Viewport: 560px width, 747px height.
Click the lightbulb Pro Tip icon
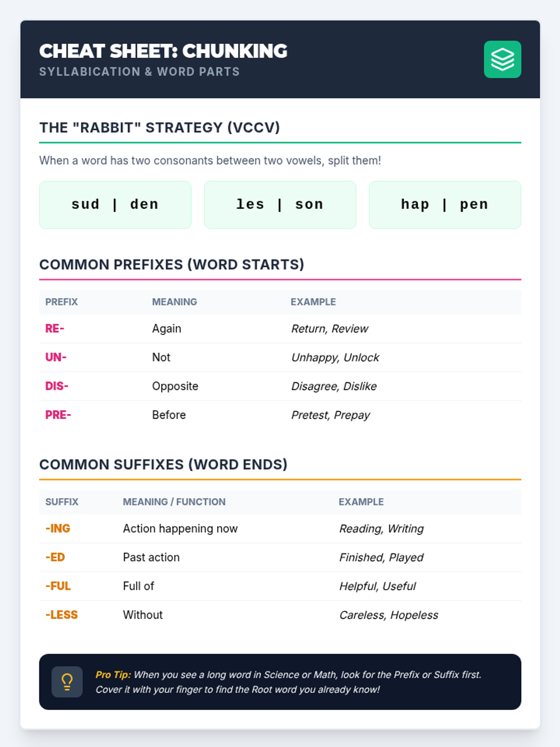point(67,682)
